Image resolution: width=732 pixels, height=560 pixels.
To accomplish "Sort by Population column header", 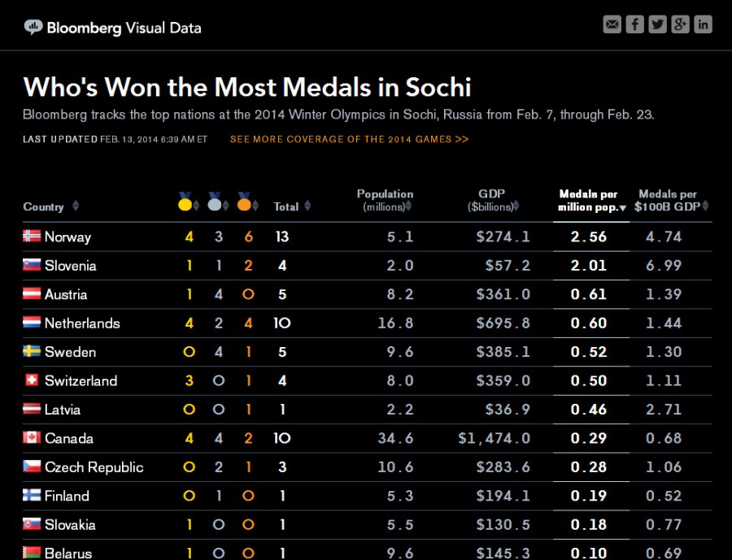I will click(385, 200).
